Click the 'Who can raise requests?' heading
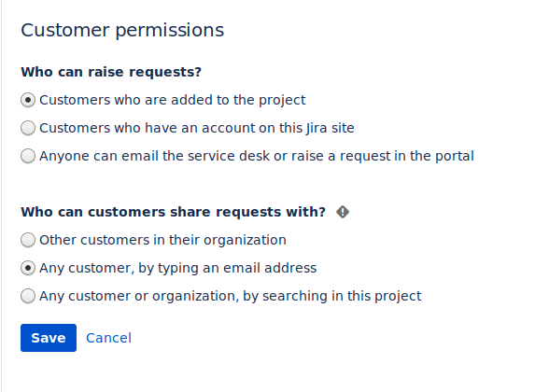Viewport: 549px width, 392px height. coord(111,72)
